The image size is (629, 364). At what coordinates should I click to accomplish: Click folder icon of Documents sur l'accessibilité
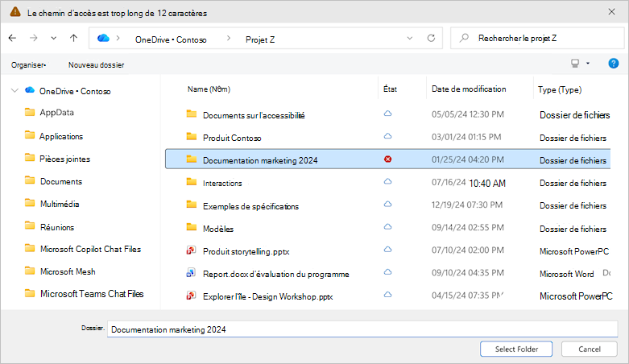coord(192,114)
